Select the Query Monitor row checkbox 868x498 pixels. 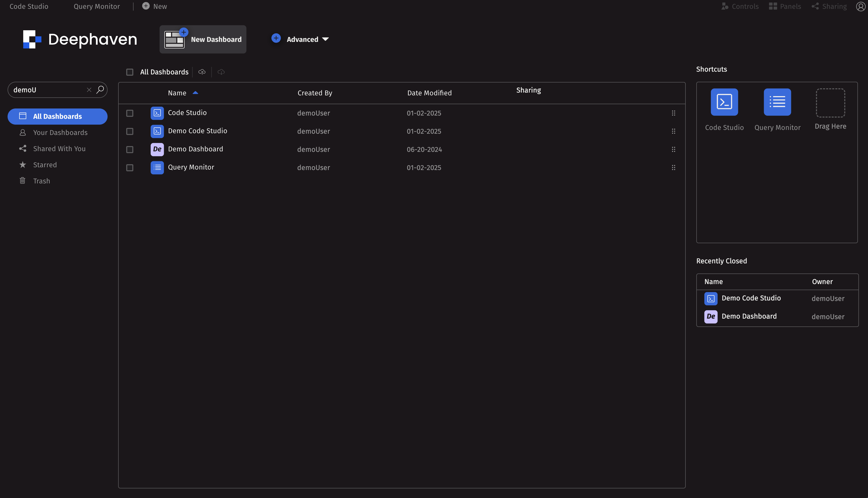tap(130, 168)
